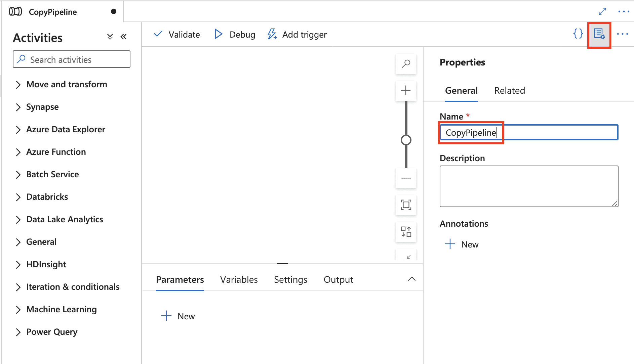Expand Iteration & conditionals group

(18, 287)
